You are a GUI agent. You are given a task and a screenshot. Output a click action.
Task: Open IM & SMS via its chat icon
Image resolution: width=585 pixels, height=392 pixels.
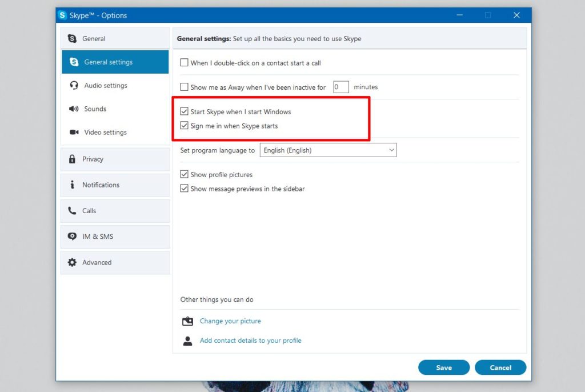click(x=73, y=237)
